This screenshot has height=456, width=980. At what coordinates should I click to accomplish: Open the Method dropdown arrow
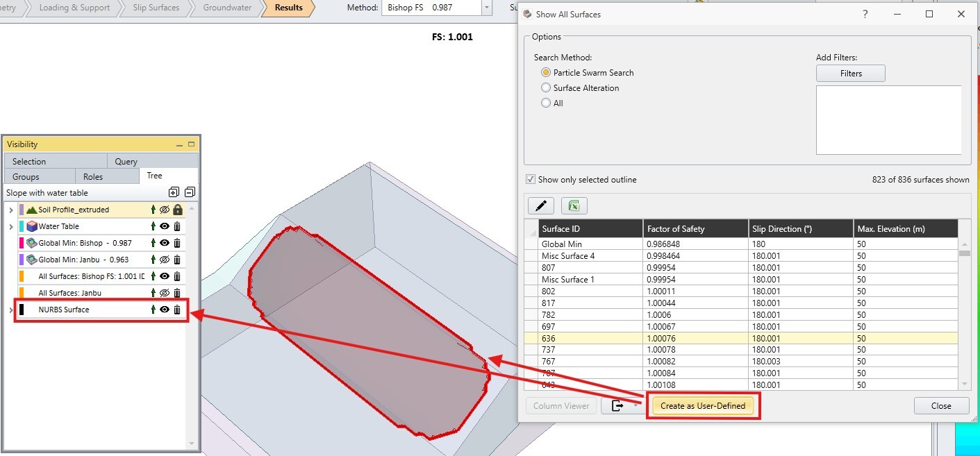(486, 8)
